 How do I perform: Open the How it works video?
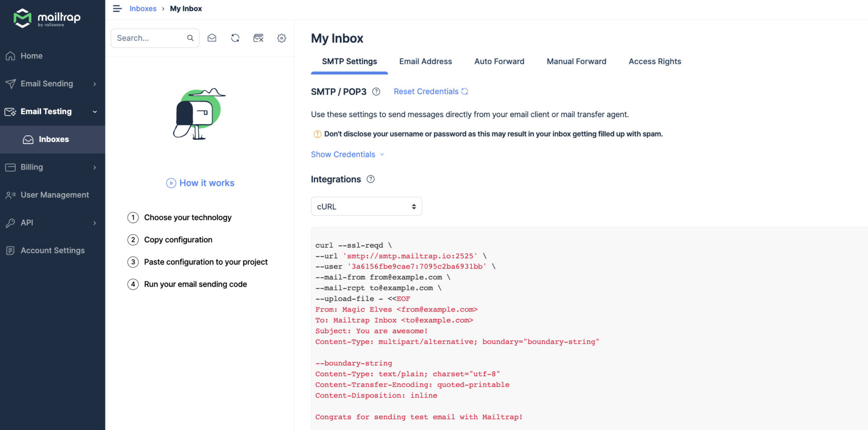pyautogui.click(x=200, y=183)
